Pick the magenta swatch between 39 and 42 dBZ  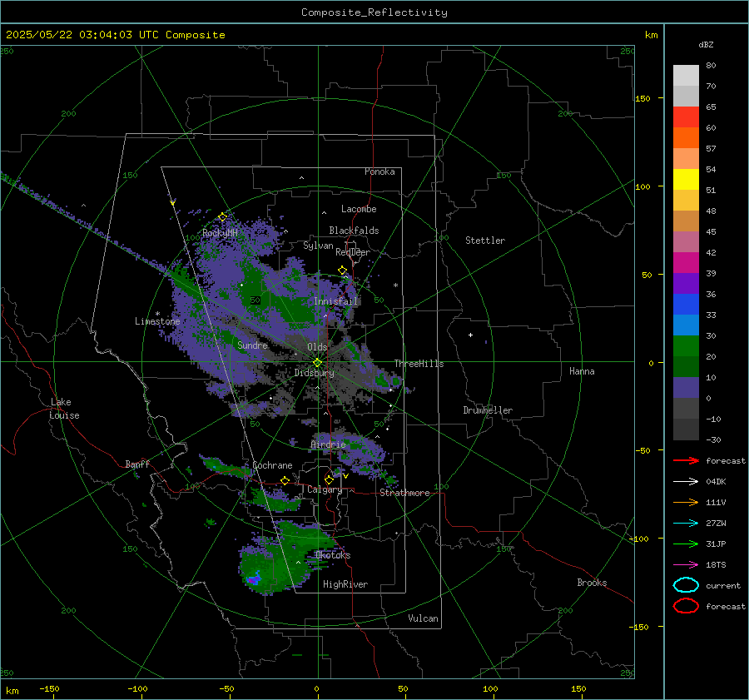click(686, 263)
